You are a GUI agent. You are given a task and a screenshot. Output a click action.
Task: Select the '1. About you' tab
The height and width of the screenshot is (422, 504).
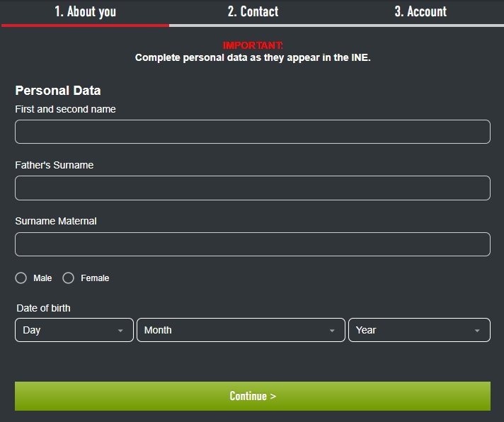tap(85, 11)
